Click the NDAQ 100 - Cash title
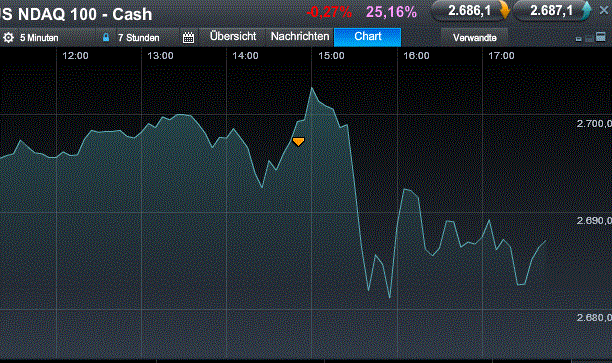This screenshot has height=363, width=612. coord(76,14)
